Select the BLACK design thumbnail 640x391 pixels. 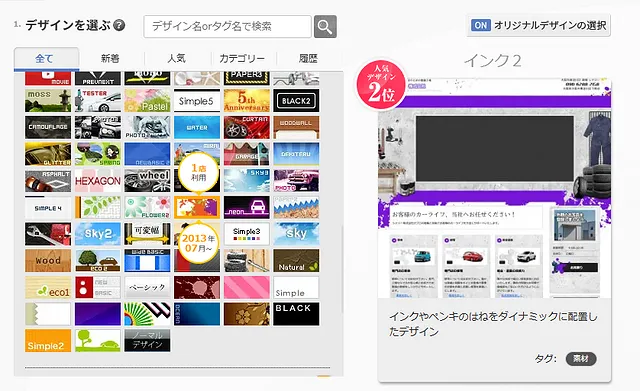tap(296, 314)
